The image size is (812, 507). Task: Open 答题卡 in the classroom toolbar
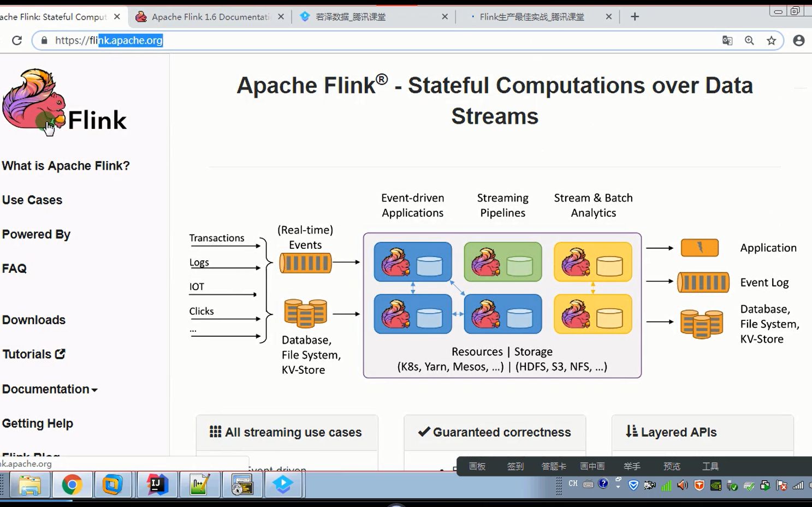click(x=554, y=466)
